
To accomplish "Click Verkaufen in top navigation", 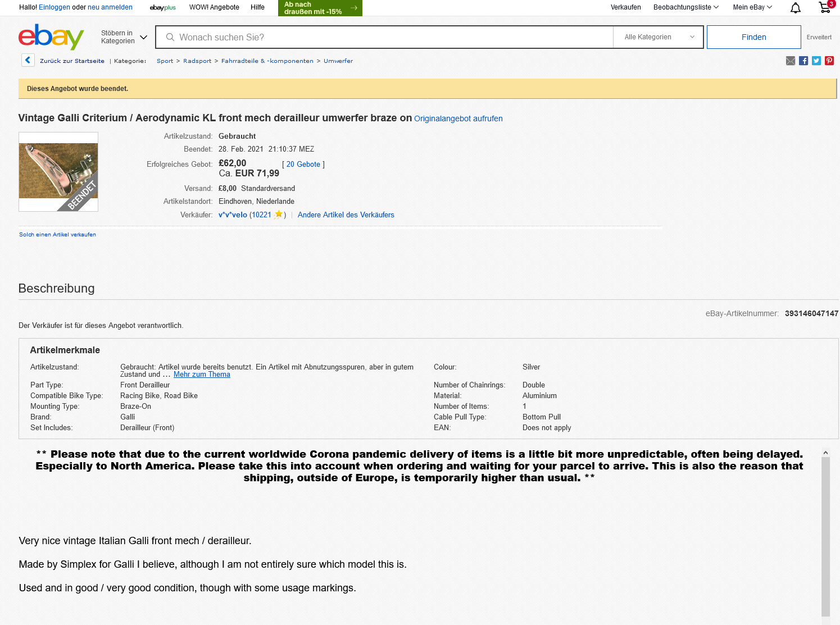I will [625, 7].
